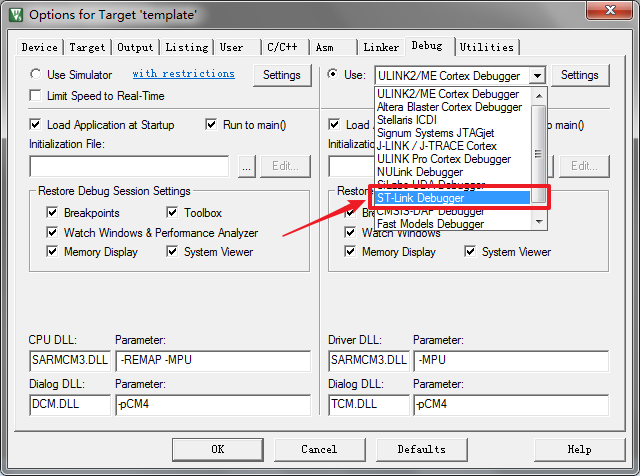The image size is (640, 476).
Task: Select ULINK2/ME Cortex Debugger in list
Action: 452,94
